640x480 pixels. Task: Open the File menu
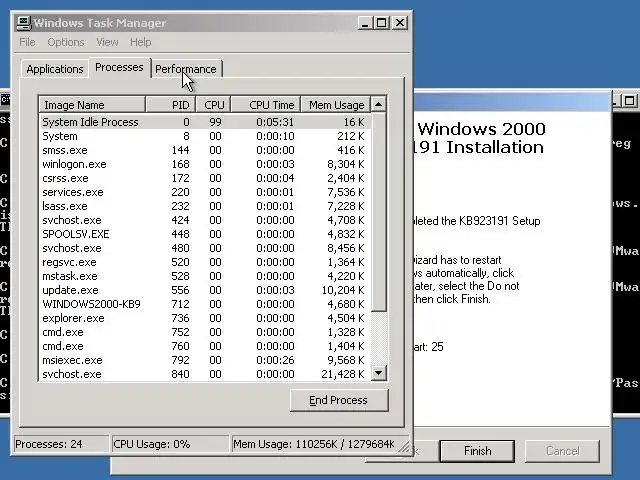pyautogui.click(x=27, y=42)
